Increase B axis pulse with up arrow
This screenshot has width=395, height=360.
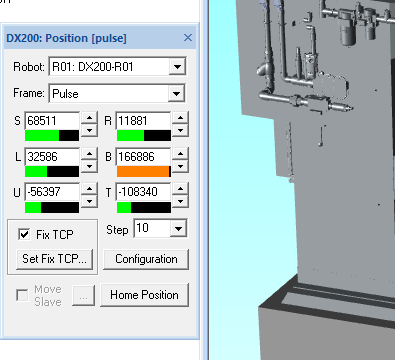tap(180, 153)
